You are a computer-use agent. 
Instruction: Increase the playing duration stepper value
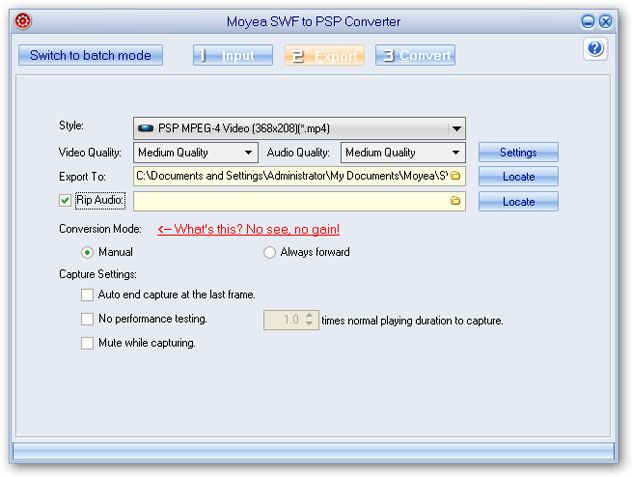point(309,315)
